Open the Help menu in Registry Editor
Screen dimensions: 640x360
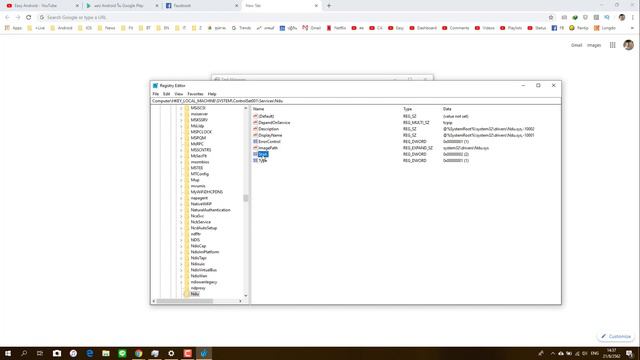tap(211, 94)
